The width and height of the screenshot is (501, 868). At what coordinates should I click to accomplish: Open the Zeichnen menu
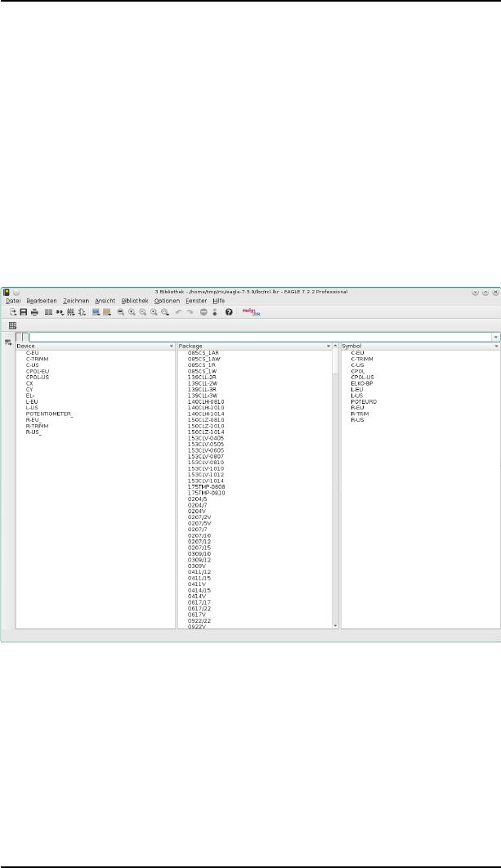pyautogui.click(x=76, y=301)
